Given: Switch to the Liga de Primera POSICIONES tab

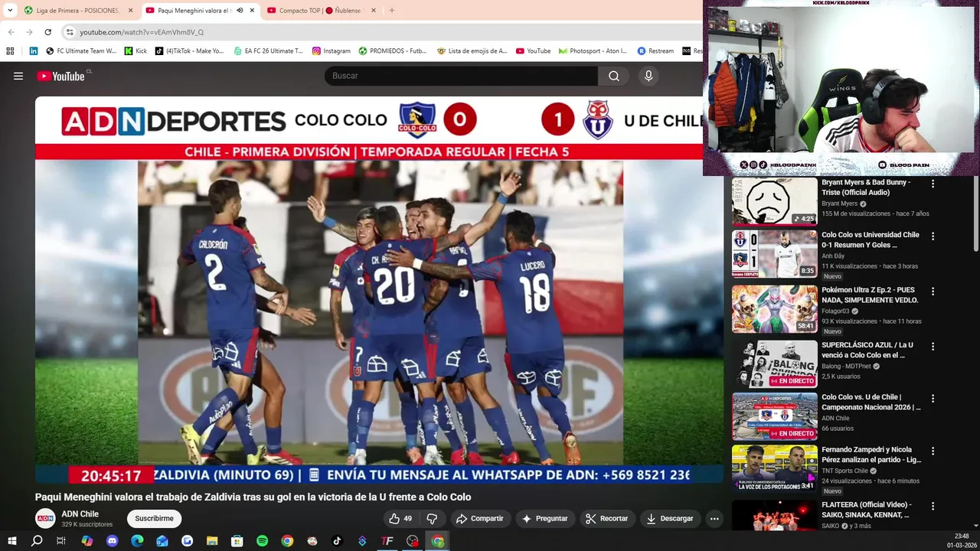Looking at the screenshot, I should pos(77,11).
